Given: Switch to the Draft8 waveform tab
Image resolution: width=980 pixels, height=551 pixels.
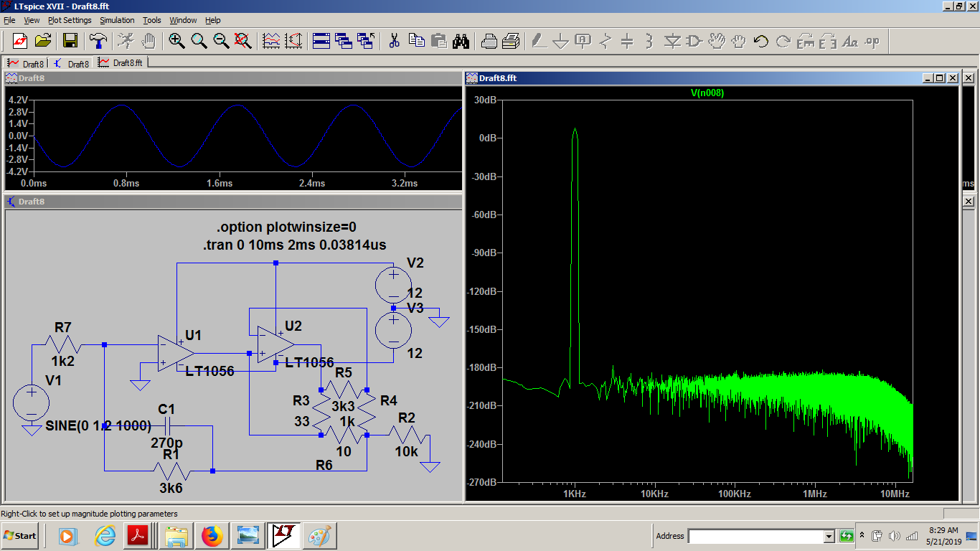Looking at the screenshot, I should point(27,63).
